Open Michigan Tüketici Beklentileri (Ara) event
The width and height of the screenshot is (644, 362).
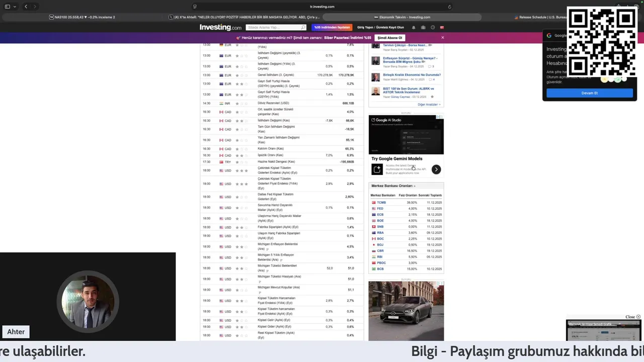point(277,268)
